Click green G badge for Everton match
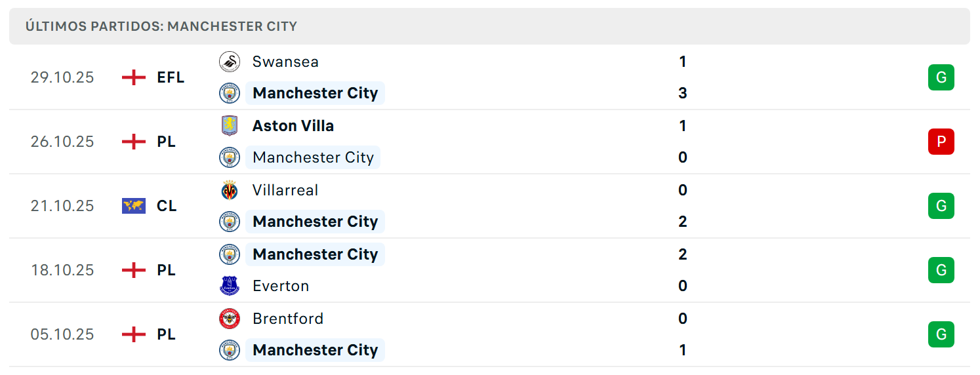This screenshot has height=375, width=980. 941,270
